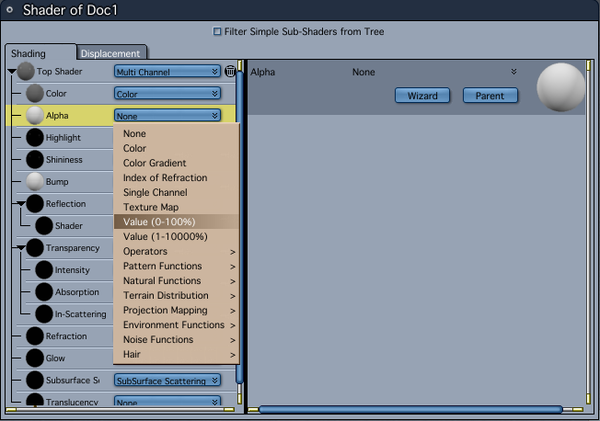Open the Operators submenu
Screen dimensions: 600x421
[x=176, y=251]
